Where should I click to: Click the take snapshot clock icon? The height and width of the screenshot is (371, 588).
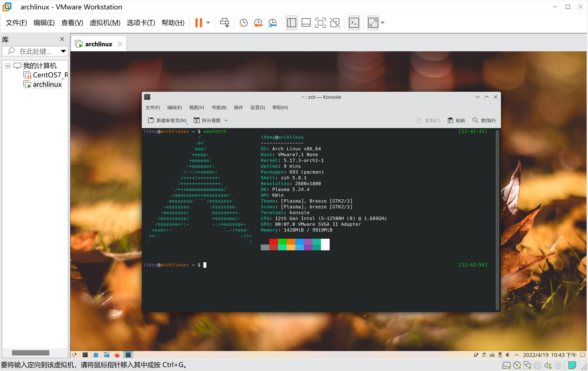pos(243,23)
